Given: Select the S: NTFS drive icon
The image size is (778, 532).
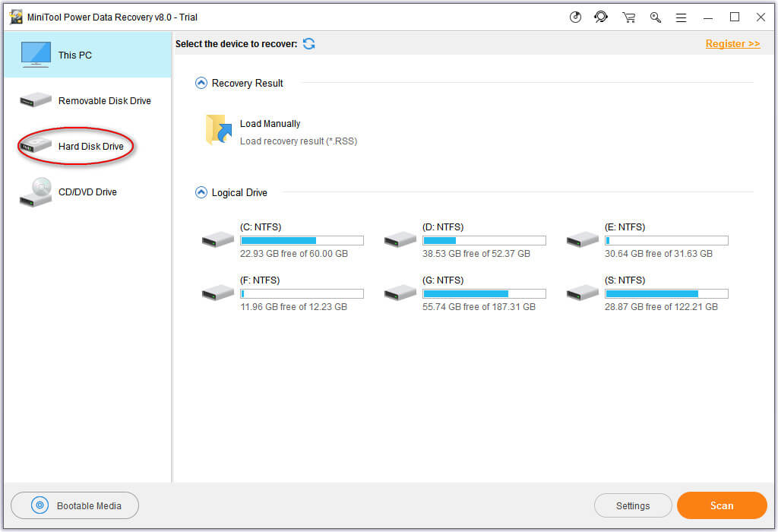Looking at the screenshot, I should 583,293.
